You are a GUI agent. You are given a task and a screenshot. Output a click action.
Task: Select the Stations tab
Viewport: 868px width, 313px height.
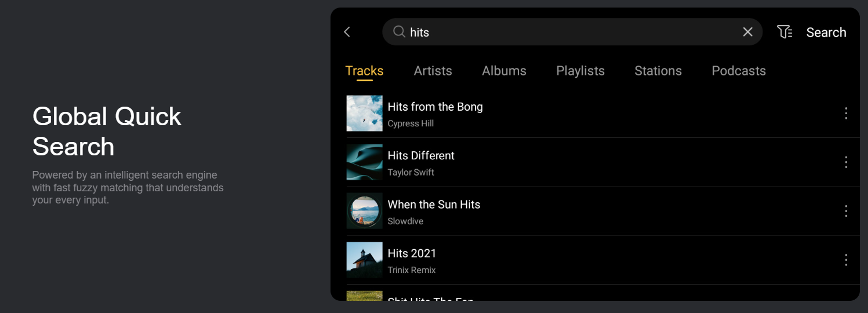[x=658, y=71]
